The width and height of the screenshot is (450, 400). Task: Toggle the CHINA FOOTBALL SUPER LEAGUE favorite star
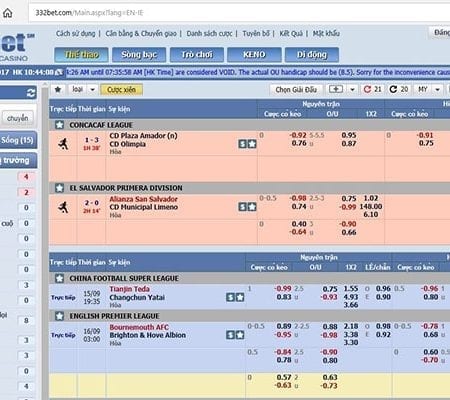click(59, 278)
